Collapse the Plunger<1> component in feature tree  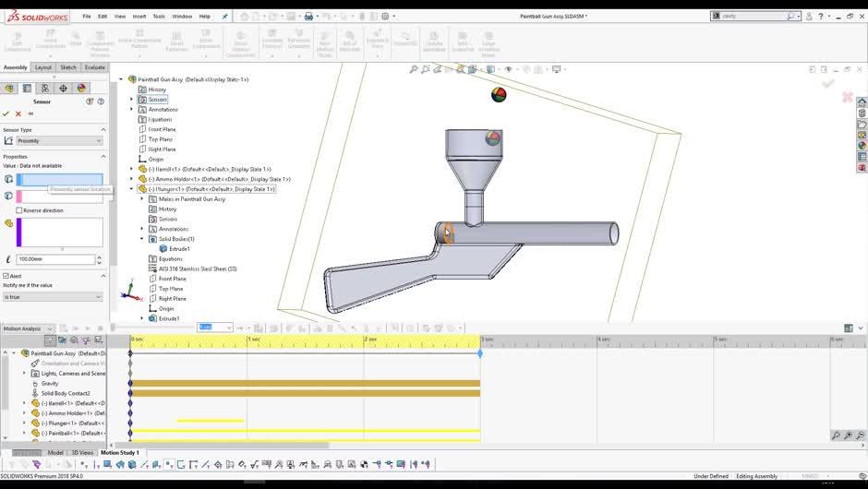[132, 189]
